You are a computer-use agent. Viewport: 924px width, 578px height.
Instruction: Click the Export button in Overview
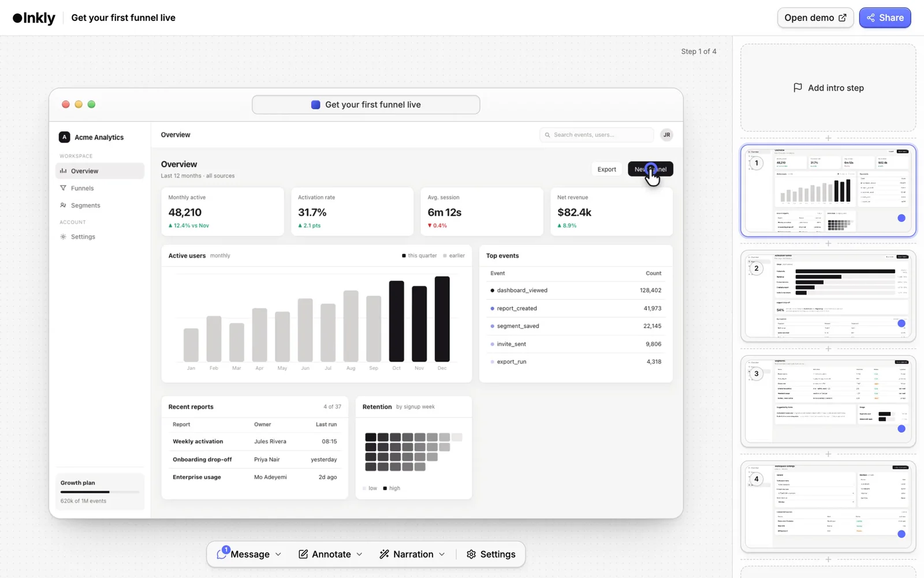[606, 169]
